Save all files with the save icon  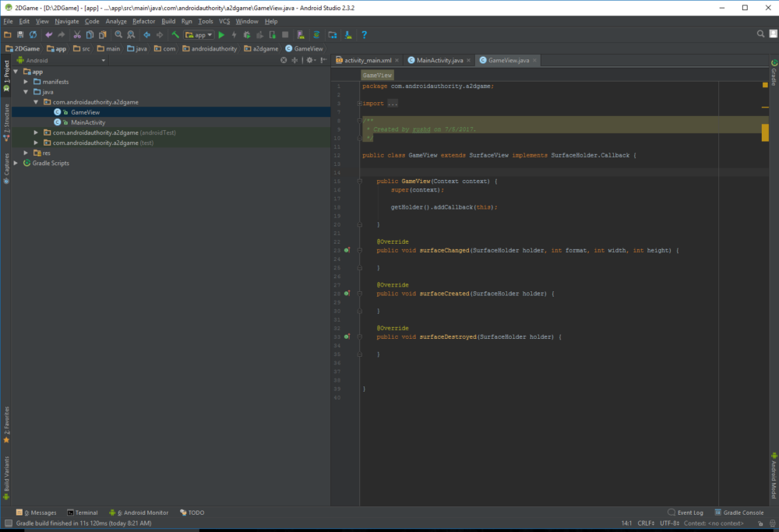pos(19,34)
